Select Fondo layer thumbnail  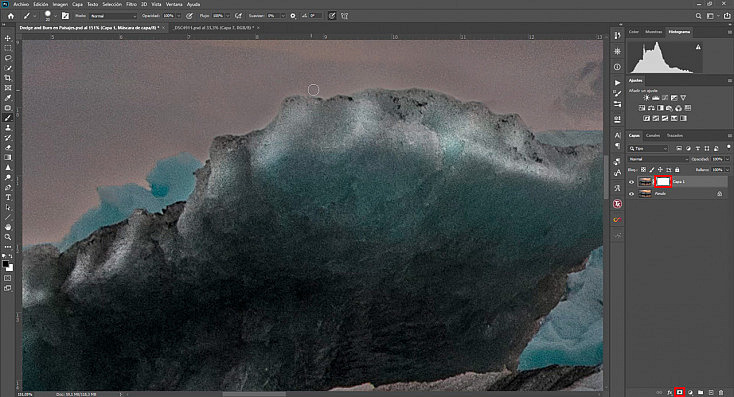click(x=645, y=193)
